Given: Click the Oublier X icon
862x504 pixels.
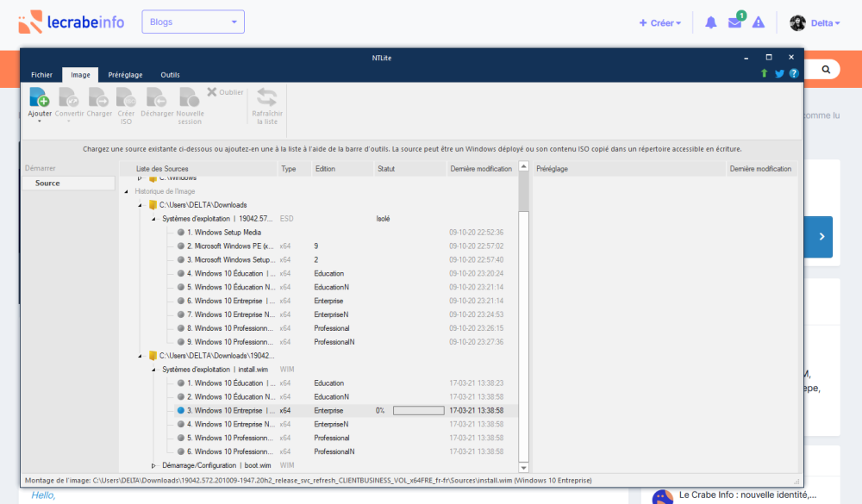Looking at the screenshot, I should (x=212, y=92).
